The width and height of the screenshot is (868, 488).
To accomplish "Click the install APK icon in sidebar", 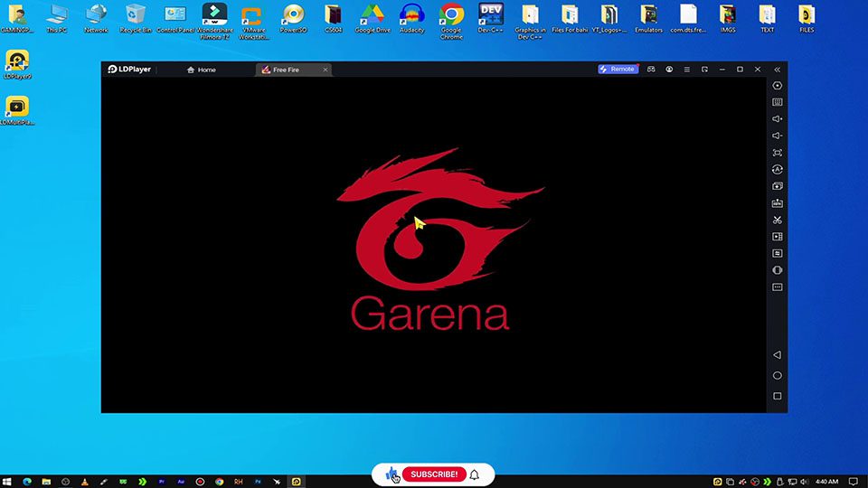I will [778, 203].
